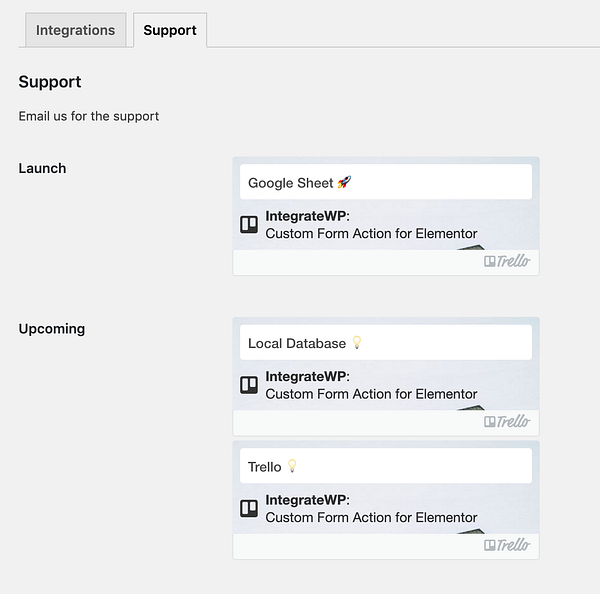
Task: Open IntegrateWP link in Local Database card
Action: point(305,376)
